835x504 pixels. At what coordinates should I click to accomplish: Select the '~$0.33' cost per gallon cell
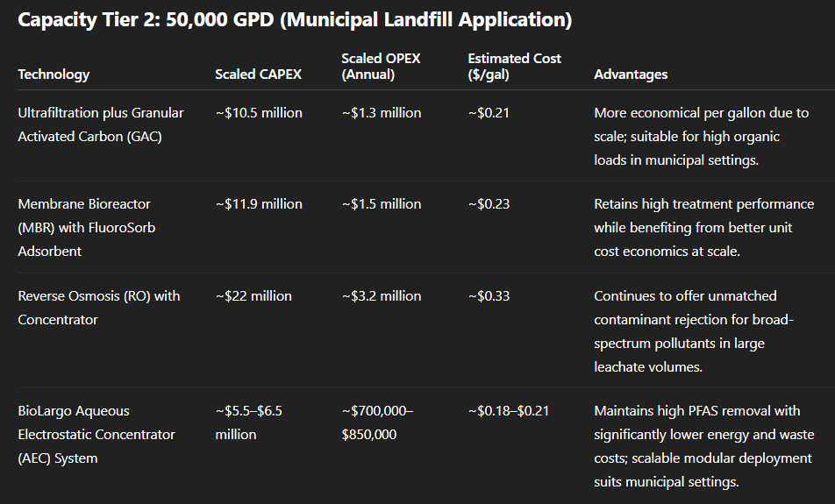pos(489,296)
